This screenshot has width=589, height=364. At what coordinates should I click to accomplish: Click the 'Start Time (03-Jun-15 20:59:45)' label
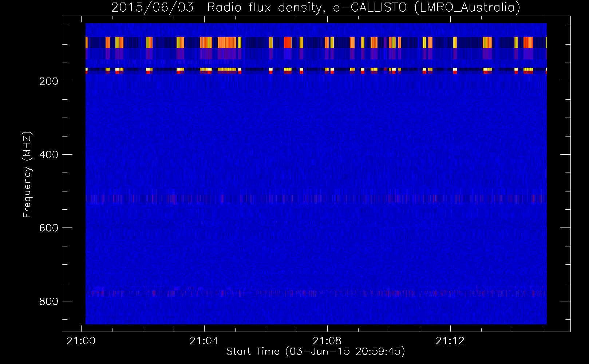(316, 352)
